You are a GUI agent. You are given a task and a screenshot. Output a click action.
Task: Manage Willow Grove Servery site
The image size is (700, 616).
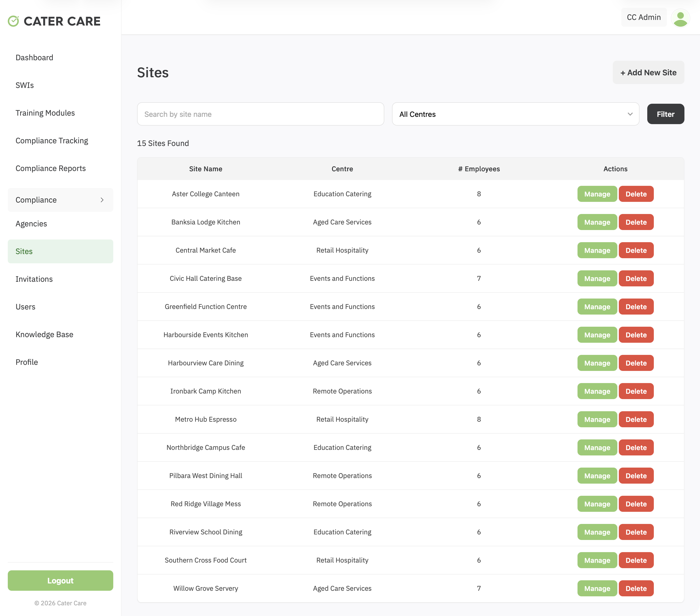click(x=597, y=588)
